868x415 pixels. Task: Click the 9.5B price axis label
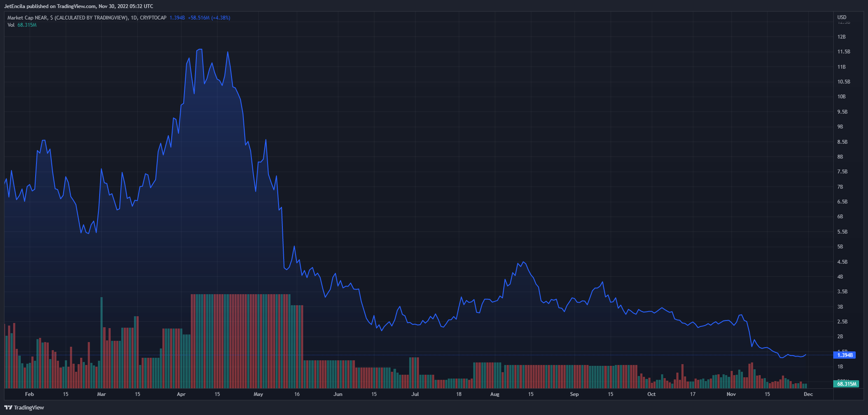point(842,112)
